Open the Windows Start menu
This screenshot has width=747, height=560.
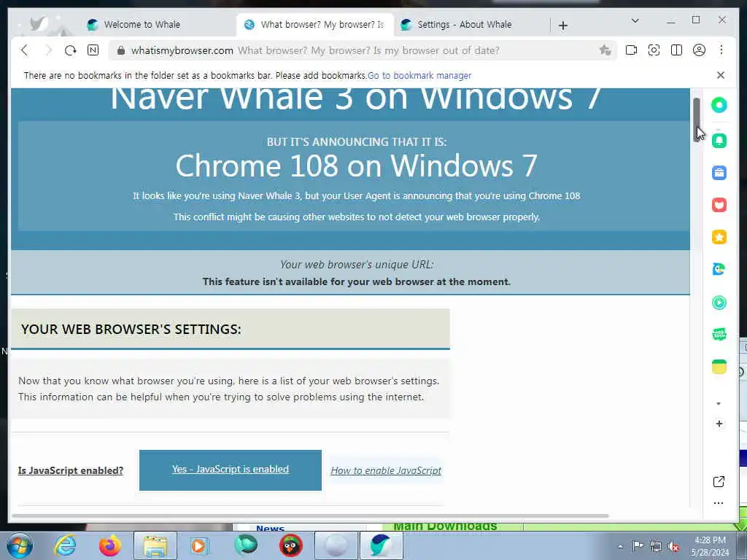(x=20, y=545)
